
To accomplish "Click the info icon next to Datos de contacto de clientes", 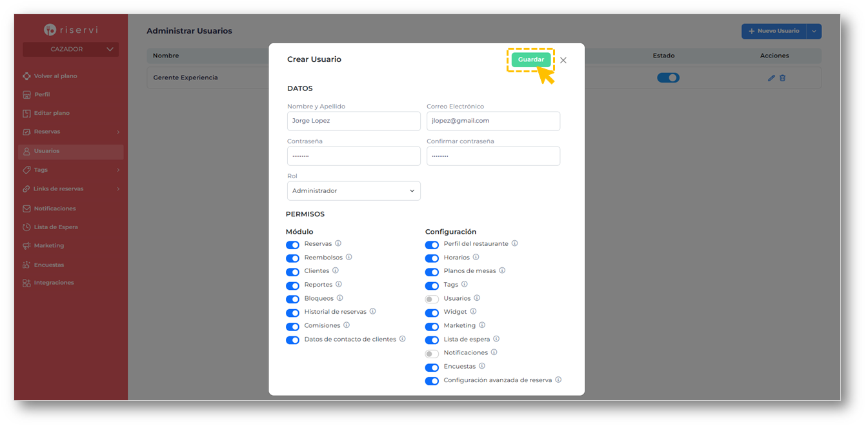I will (402, 338).
